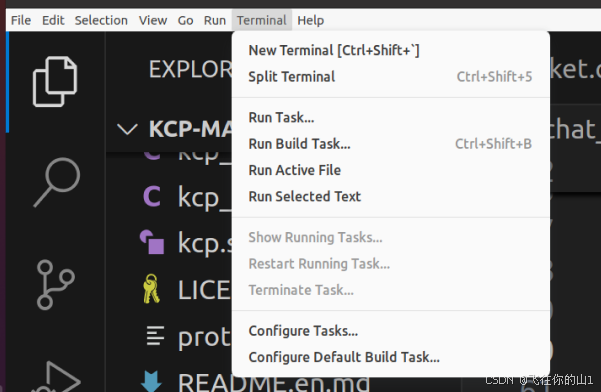The width and height of the screenshot is (601, 392).
Task: Select the LICE file row in explorer
Action: coord(169,289)
